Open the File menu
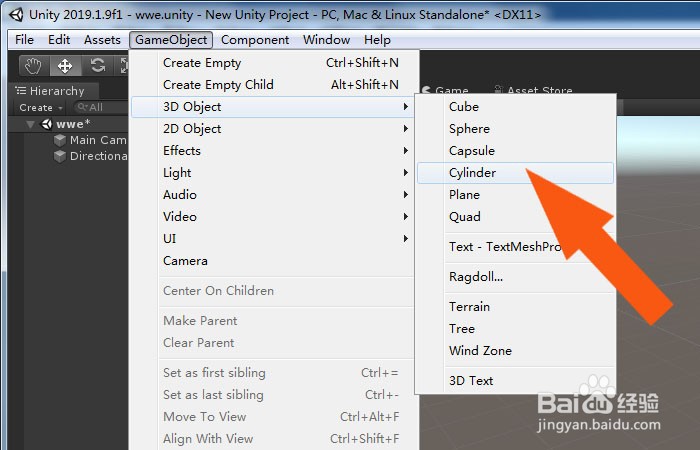 [24, 40]
